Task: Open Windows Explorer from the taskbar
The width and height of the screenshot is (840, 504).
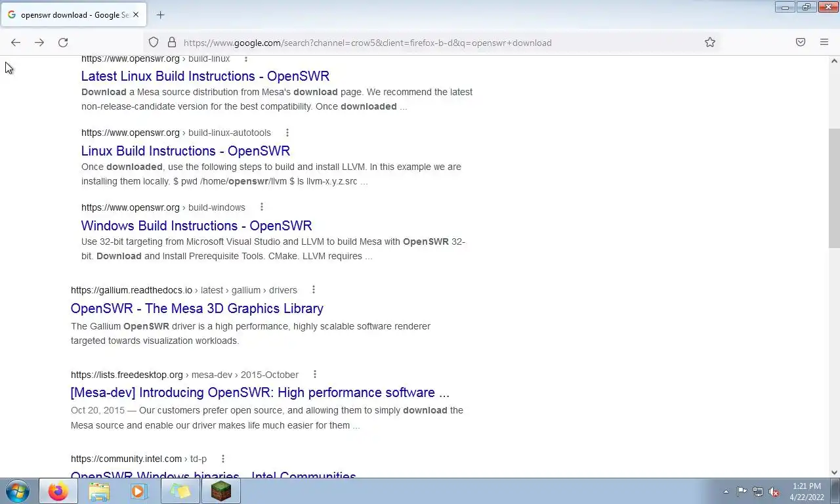Action: tap(99, 491)
